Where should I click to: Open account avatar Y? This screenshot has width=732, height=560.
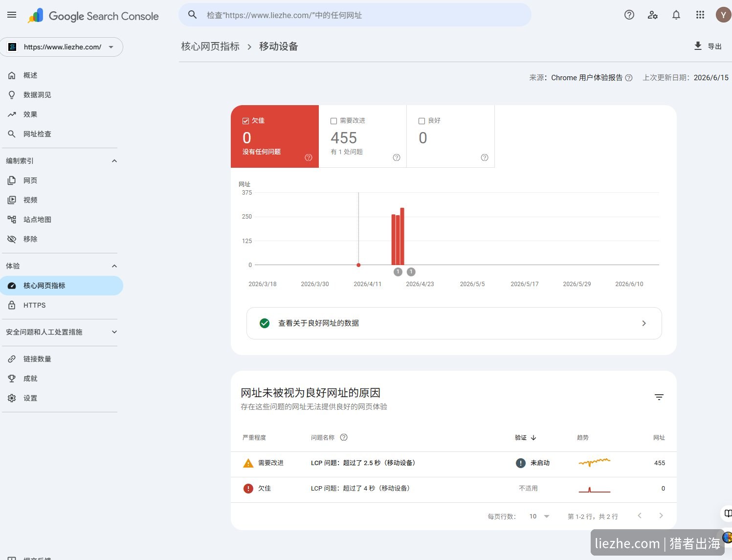[x=723, y=15]
